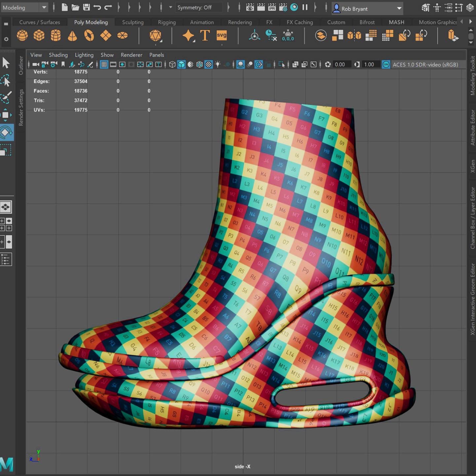Click the Type tool 'T' icon
This screenshot has width=476, height=476.
[x=205, y=35]
